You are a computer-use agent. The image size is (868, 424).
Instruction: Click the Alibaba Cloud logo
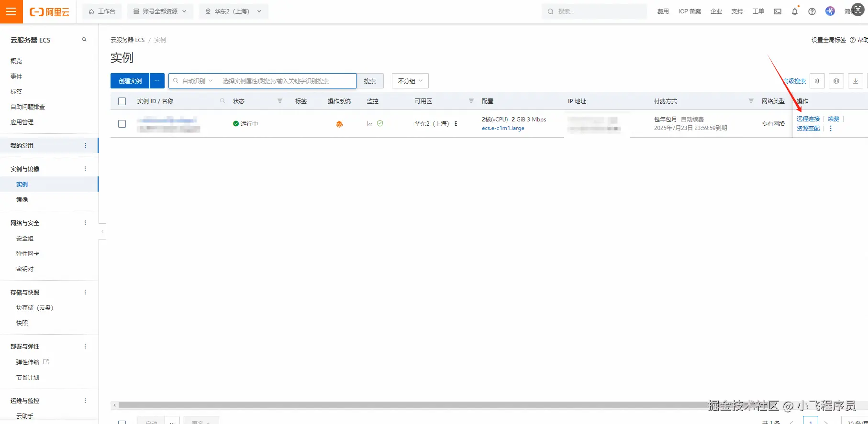tap(49, 12)
